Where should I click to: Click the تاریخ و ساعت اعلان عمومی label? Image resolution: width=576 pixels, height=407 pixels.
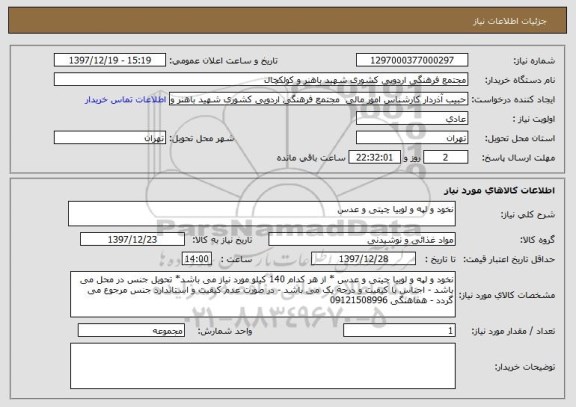[223, 61]
